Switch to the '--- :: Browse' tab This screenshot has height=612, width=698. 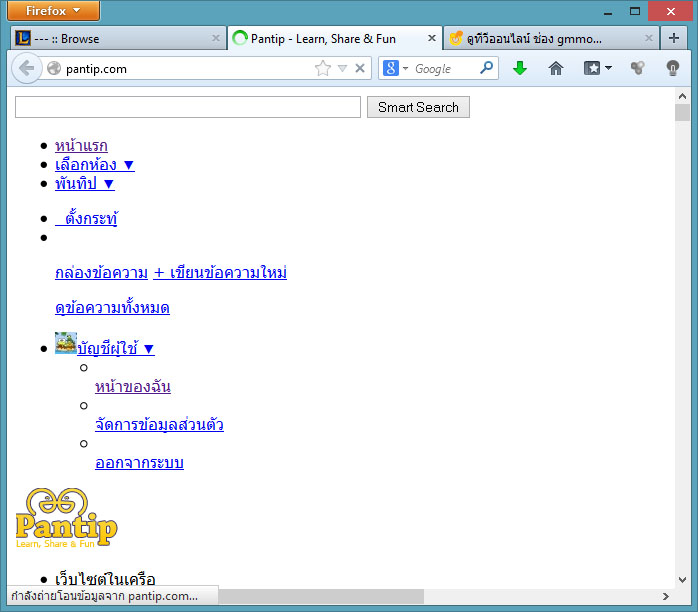point(118,39)
